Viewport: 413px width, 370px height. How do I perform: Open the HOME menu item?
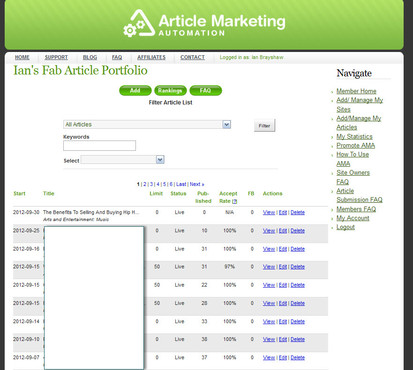[x=22, y=58]
